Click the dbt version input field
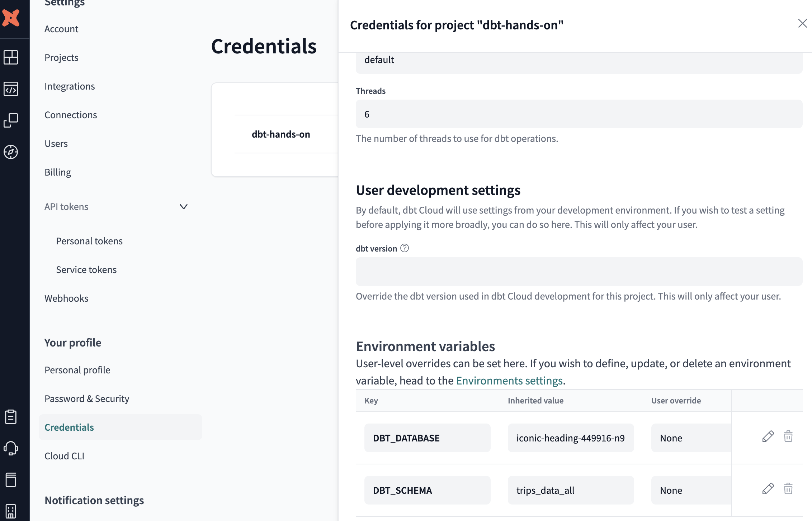 click(579, 272)
